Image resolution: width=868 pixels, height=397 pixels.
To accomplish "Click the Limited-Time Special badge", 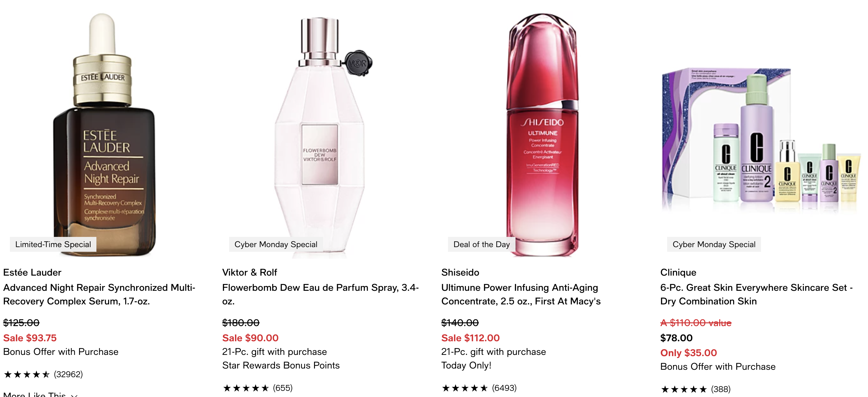I will coord(53,244).
